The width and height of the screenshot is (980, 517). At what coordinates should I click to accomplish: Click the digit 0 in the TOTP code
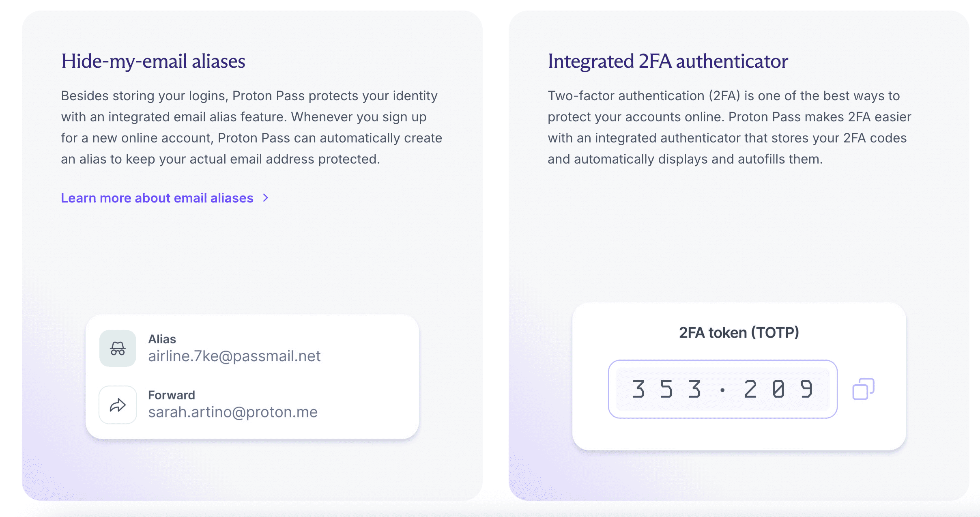(778, 389)
